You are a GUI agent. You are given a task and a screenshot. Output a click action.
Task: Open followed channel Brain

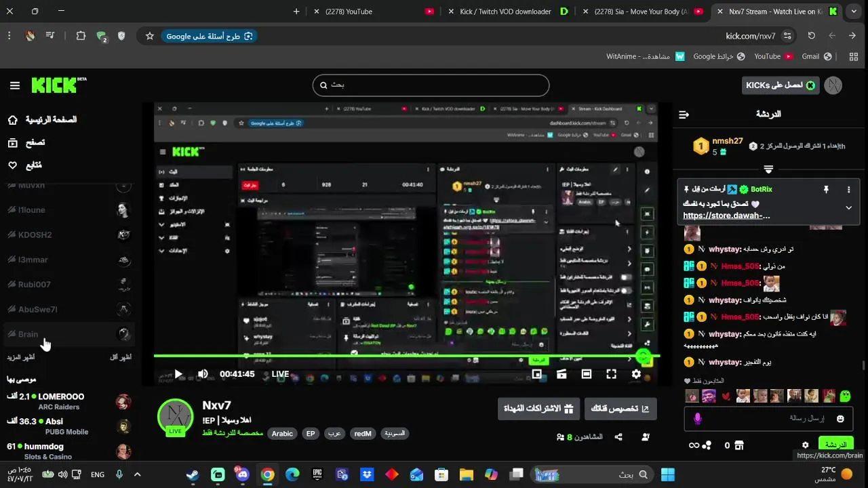(68, 334)
